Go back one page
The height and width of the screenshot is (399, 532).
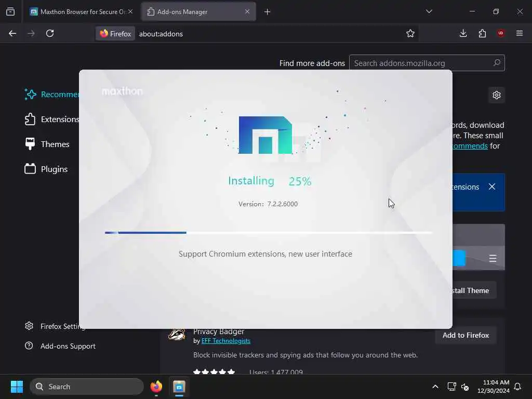(x=12, y=33)
